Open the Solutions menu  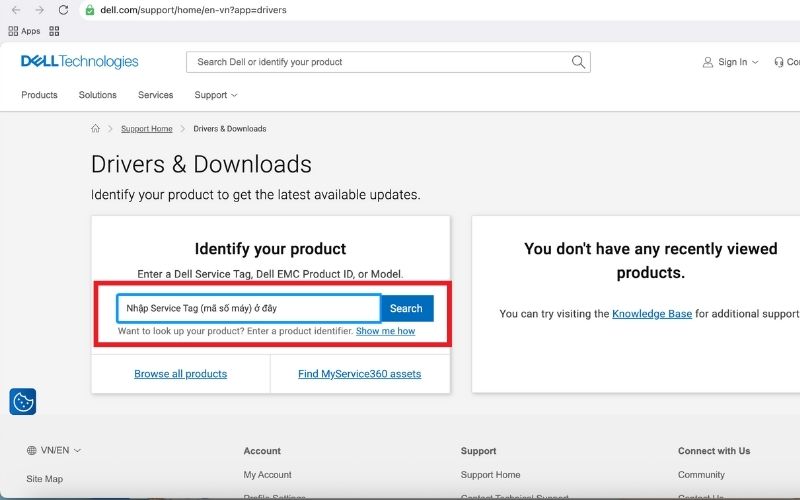(x=97, y=95)
